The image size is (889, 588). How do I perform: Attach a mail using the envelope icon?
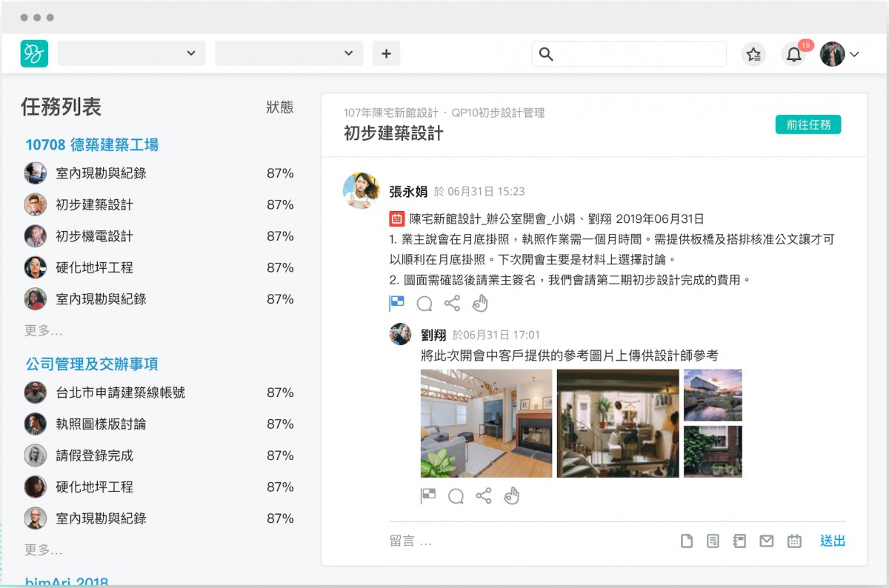click(767, 541)
